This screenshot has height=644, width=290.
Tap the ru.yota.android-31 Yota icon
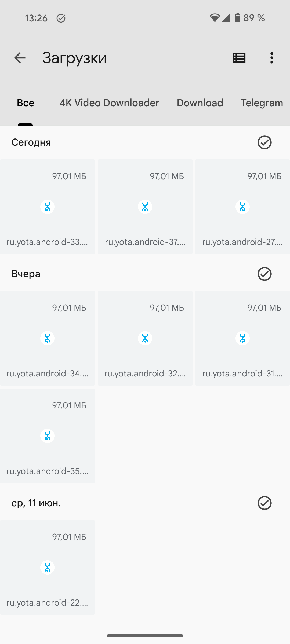242,338
